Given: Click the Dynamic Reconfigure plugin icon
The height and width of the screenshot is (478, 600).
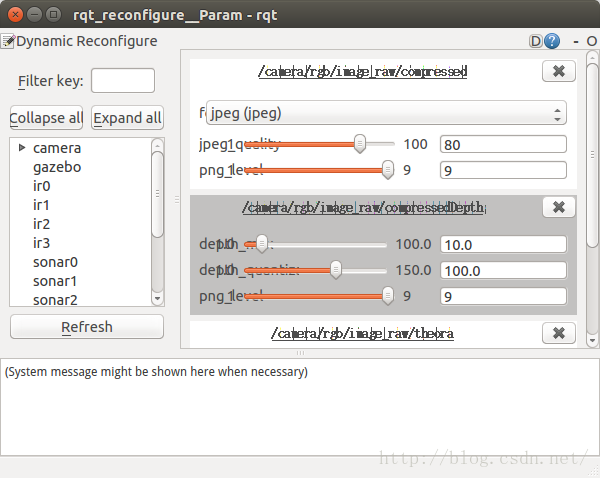Looking at the screenshot, I should (x=8, y=41).
